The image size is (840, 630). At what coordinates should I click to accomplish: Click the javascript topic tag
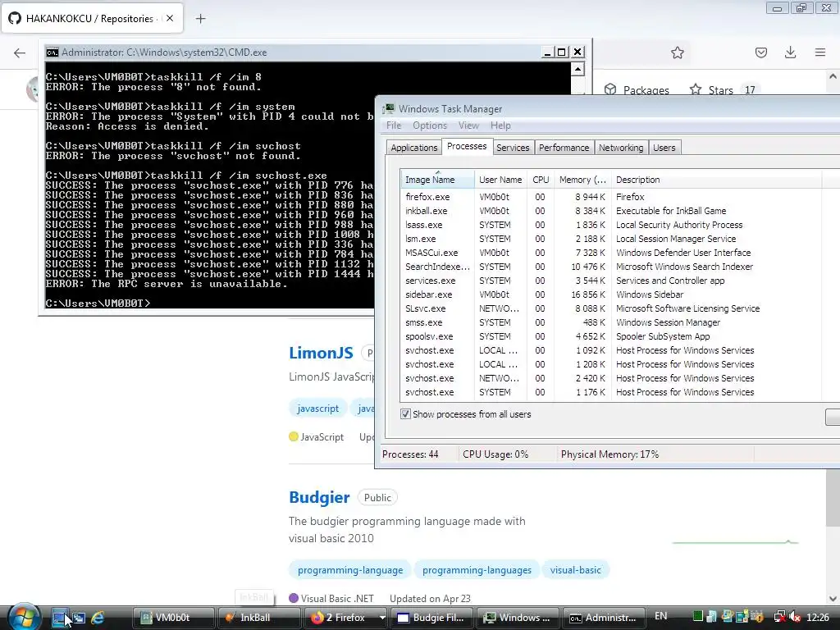(317, 409)
